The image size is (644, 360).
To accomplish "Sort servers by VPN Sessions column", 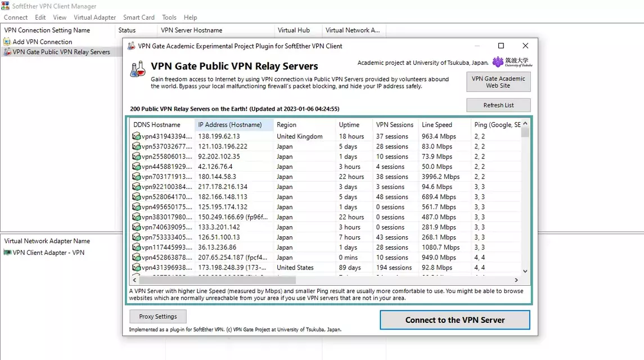I will (x=395, y=124).
